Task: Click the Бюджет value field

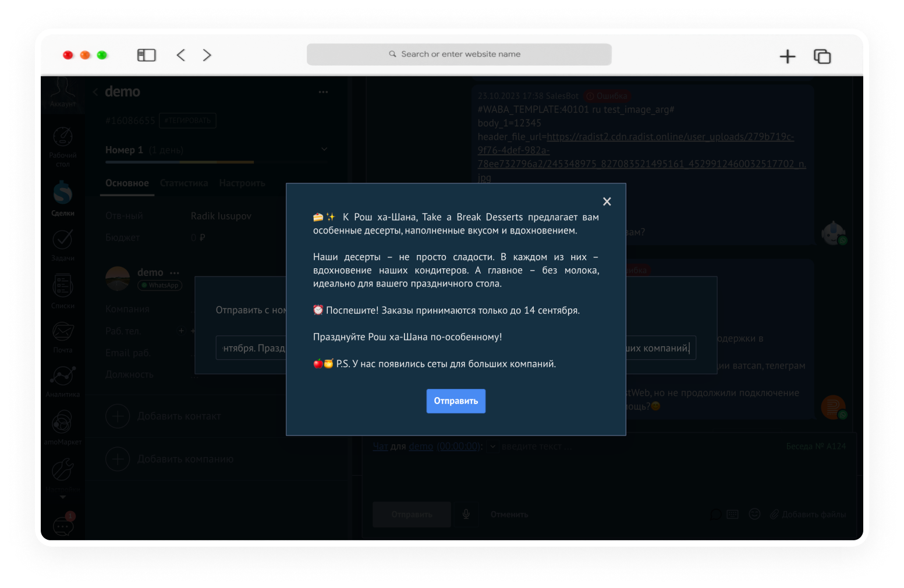Action: click(x=198, y=238)
